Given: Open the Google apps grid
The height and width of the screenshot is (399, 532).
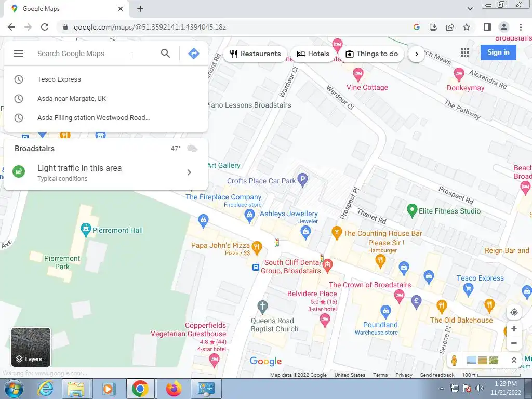Looking at the screenshot, I should tap(465, 52).
